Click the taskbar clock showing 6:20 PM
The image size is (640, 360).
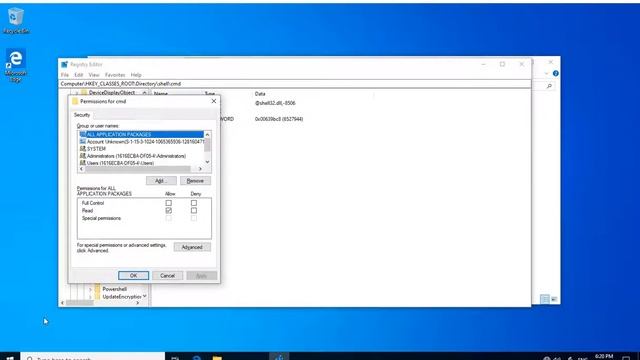pos(604,357)
